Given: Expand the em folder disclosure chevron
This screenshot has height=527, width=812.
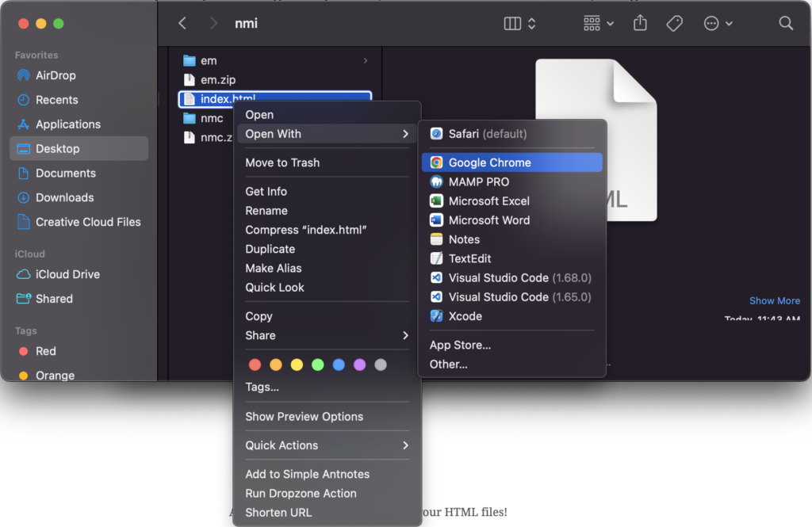Looking at the screenshot, I should (x=366, y=61).
